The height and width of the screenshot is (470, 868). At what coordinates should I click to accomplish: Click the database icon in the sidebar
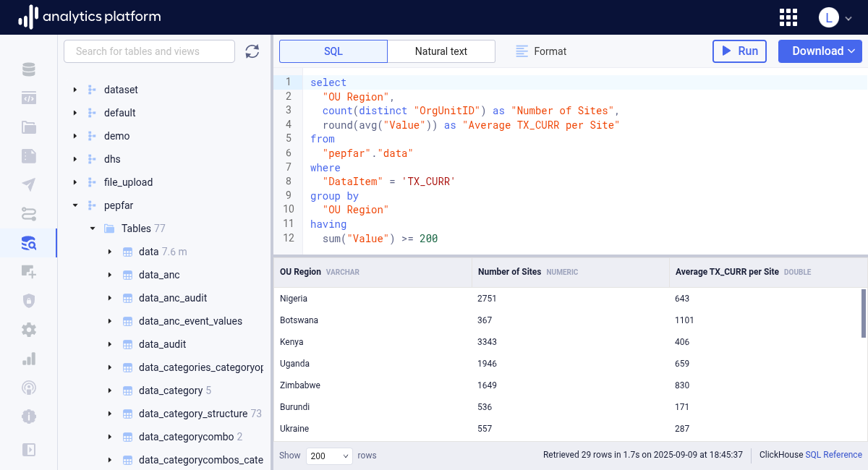pos(28,69)
